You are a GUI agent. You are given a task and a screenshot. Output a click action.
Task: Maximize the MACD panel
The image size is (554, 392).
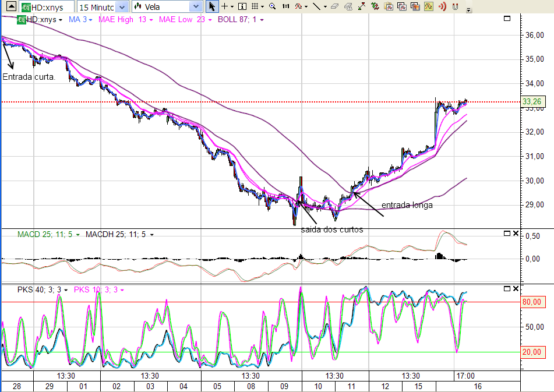[x=507, y=234]
